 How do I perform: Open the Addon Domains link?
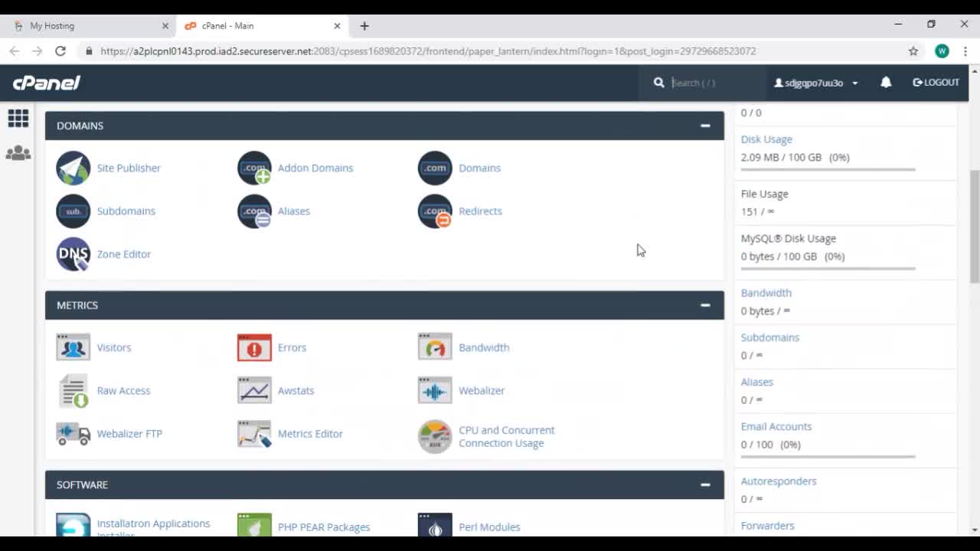click(315, 168)
